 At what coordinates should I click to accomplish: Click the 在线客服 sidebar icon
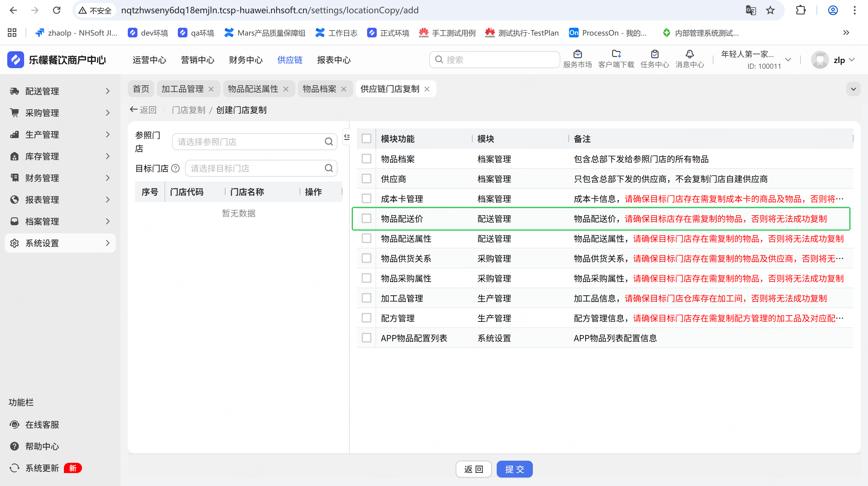tap(14, 424)
